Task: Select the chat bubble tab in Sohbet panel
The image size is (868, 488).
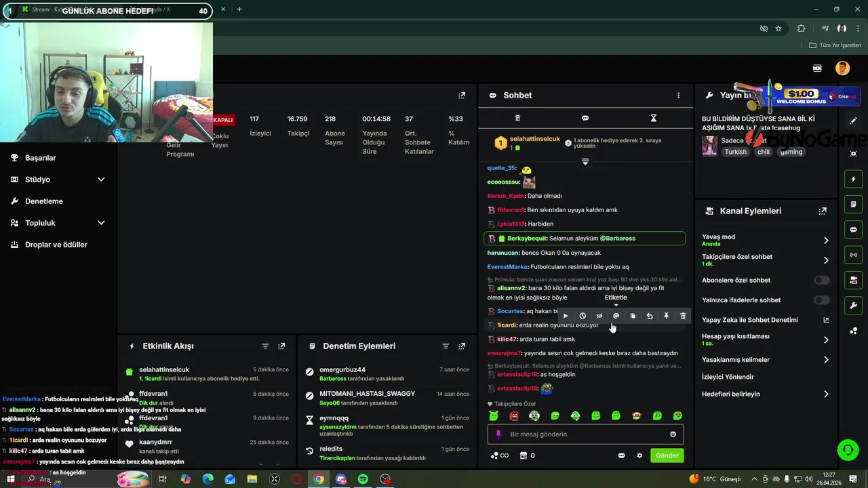Action: click(x=585, y=118)
